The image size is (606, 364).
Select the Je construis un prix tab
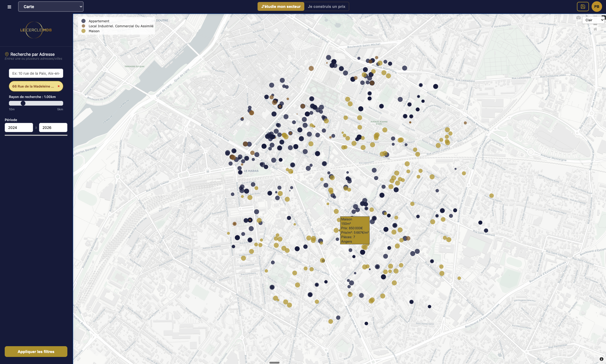(x=326, y=6)
